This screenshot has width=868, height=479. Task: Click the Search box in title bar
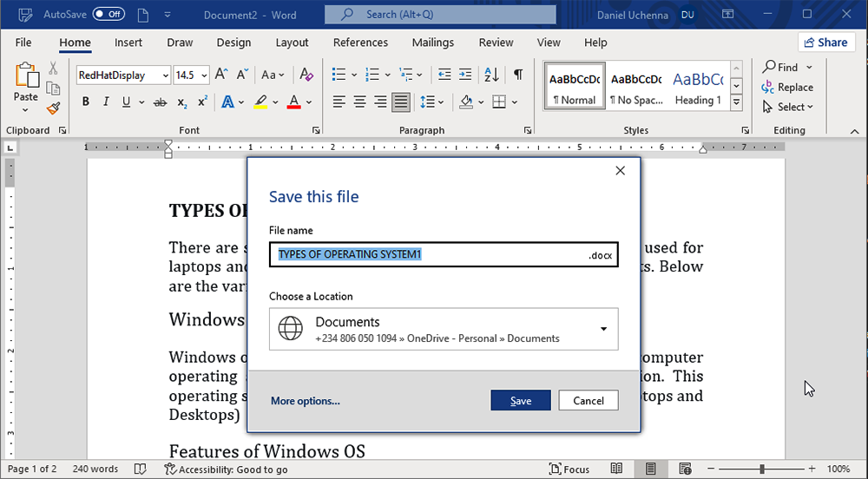click(440, 15)
